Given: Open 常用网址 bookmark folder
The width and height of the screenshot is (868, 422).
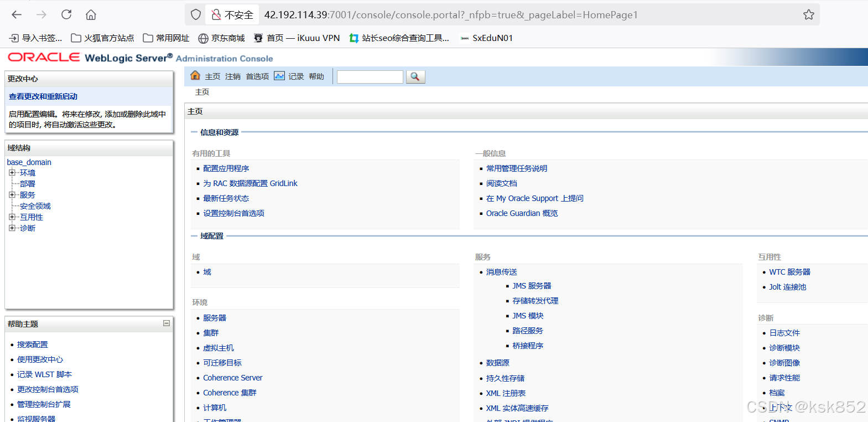Looking at the screenshot, I should [x=167, y=38].
